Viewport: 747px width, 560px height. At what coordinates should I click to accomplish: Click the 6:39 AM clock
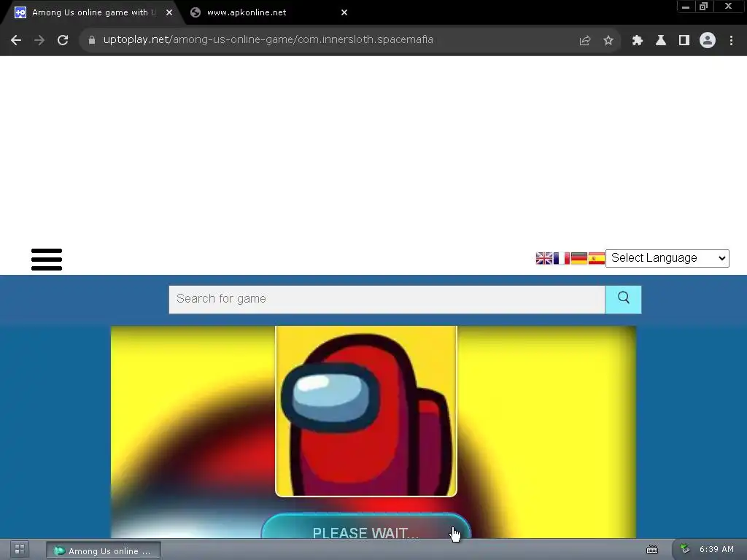tap(716, 550)
